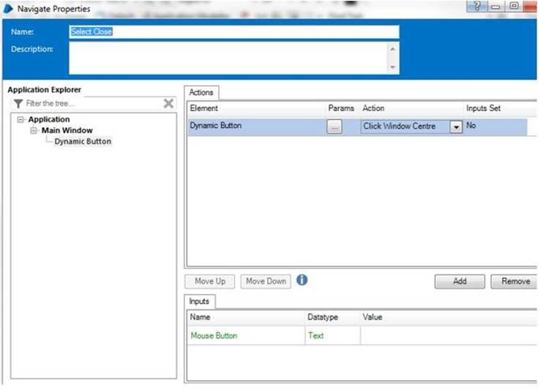Screen dimensions: 541x392
Task: Switch to the Actions tab
Action: click(201, 92)
